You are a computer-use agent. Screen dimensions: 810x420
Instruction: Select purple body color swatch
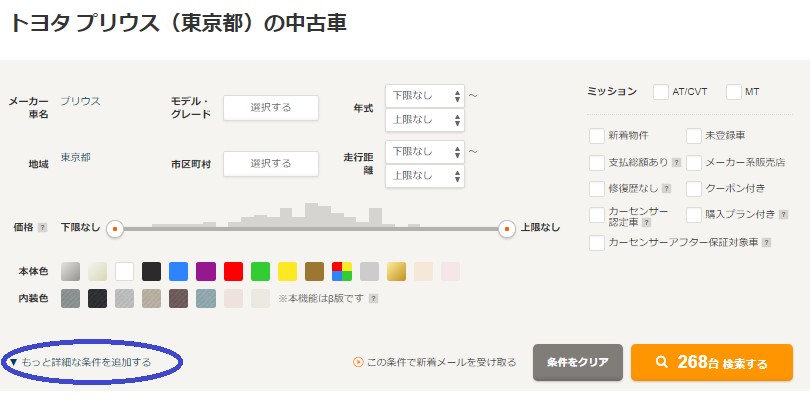[x=206, y=271]
